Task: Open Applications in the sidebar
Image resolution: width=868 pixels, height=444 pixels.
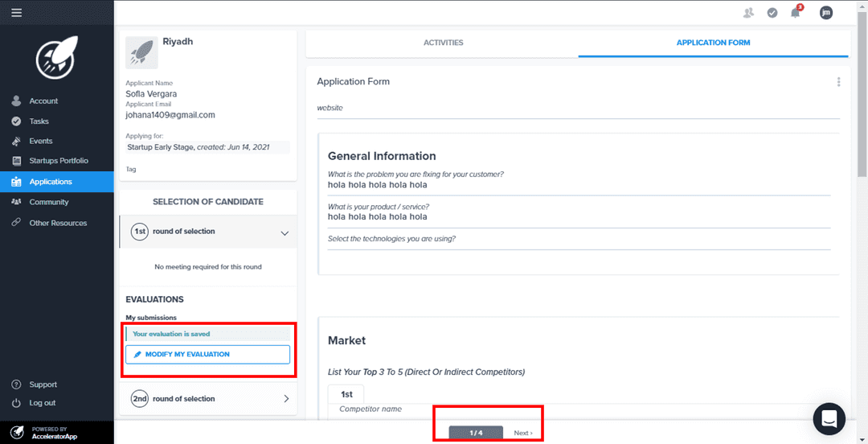Action: 51,182
